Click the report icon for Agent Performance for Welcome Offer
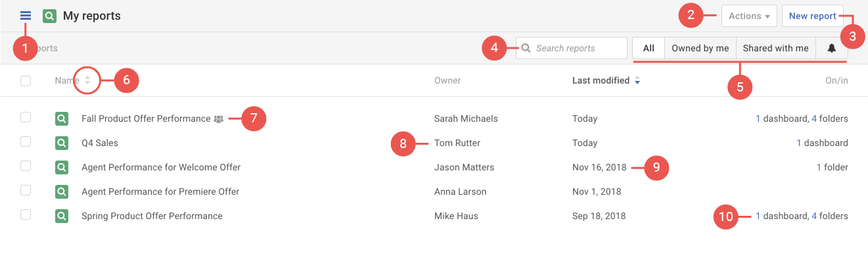 tap(62, 167)
